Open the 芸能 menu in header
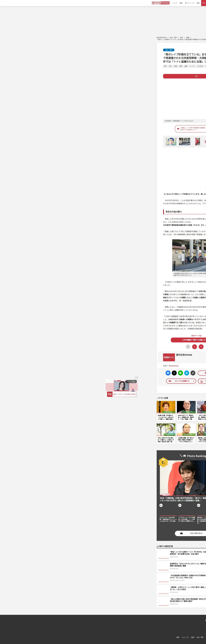Screen dimensions: 206x644 pos(181,3)
